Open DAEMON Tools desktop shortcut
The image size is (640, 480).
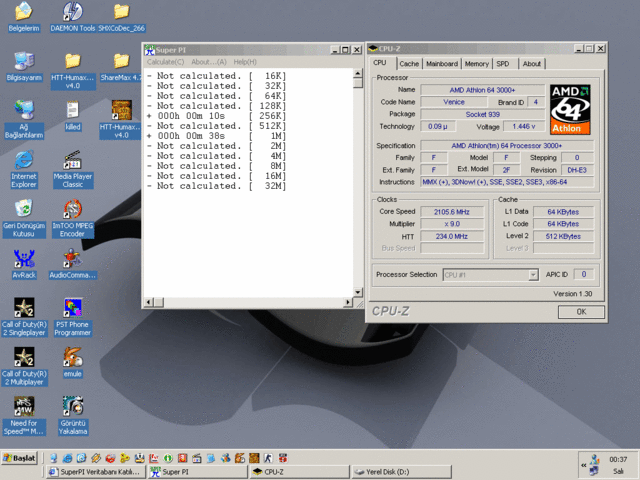73,17
